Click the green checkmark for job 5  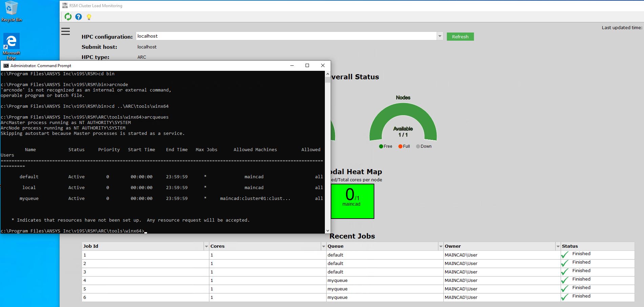[x=565, y=289]
